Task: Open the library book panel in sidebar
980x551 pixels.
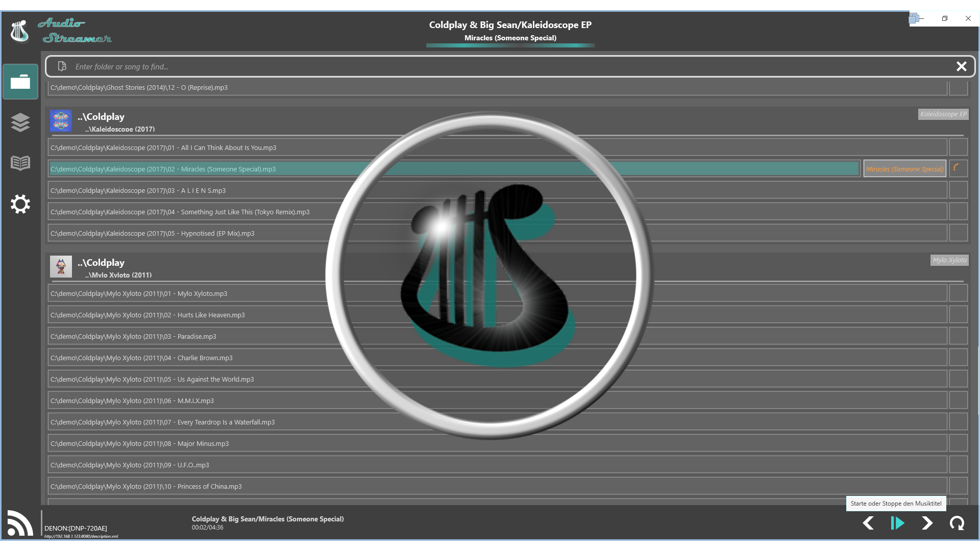Action: [20, 163]
